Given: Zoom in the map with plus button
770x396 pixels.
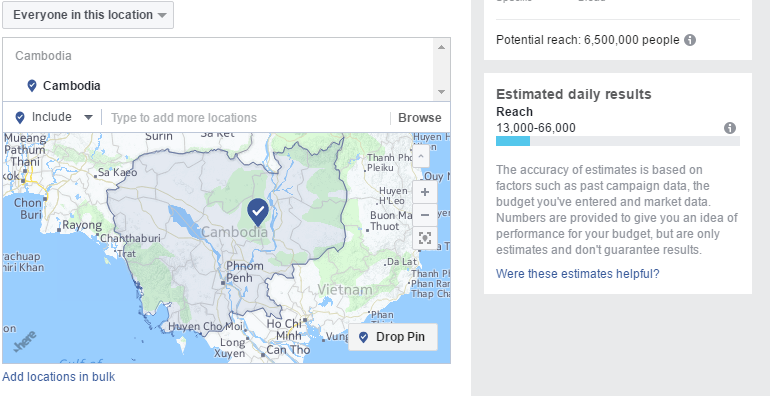Looking at the screenshot, I should click(x=425, y=192).
